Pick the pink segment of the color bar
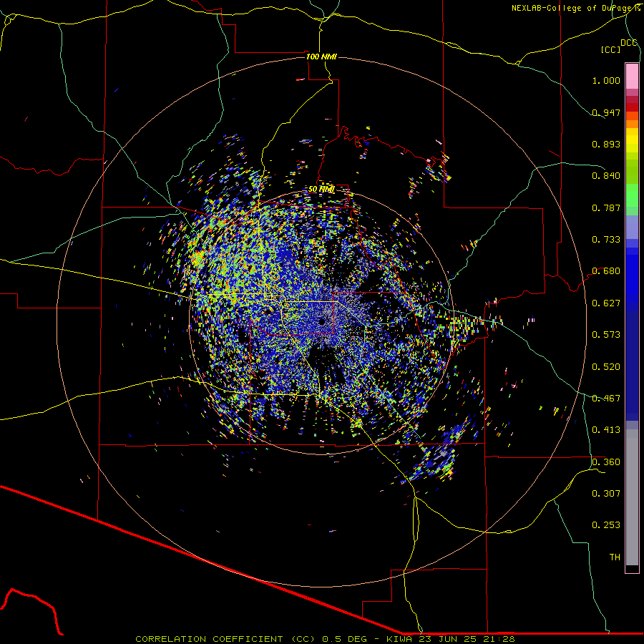 pos(632,76)
